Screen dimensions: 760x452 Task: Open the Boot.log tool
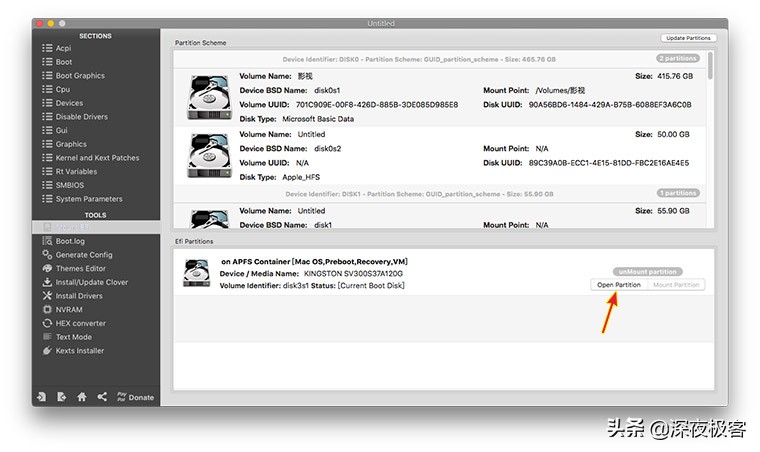(x=70, y=241)
